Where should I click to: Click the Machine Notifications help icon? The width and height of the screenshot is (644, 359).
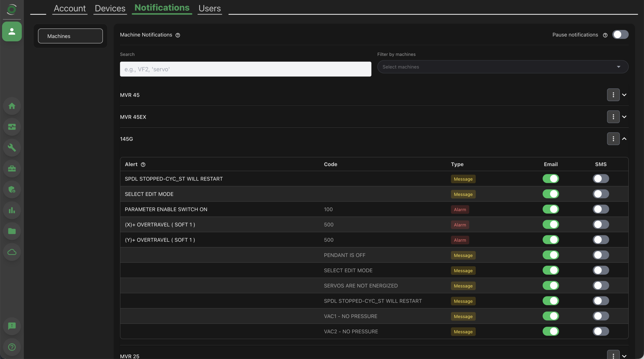coord(178,35)
